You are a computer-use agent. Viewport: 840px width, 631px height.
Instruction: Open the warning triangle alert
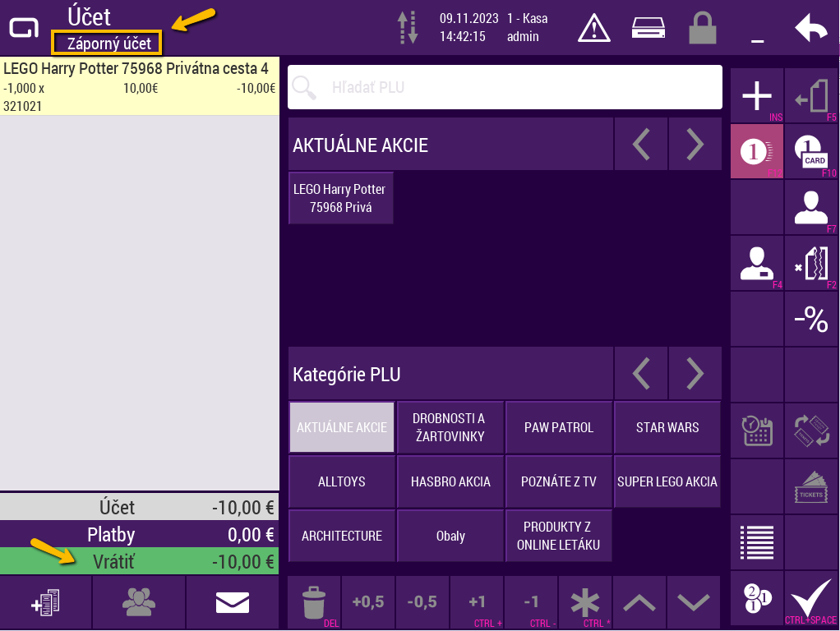point(594,29)
